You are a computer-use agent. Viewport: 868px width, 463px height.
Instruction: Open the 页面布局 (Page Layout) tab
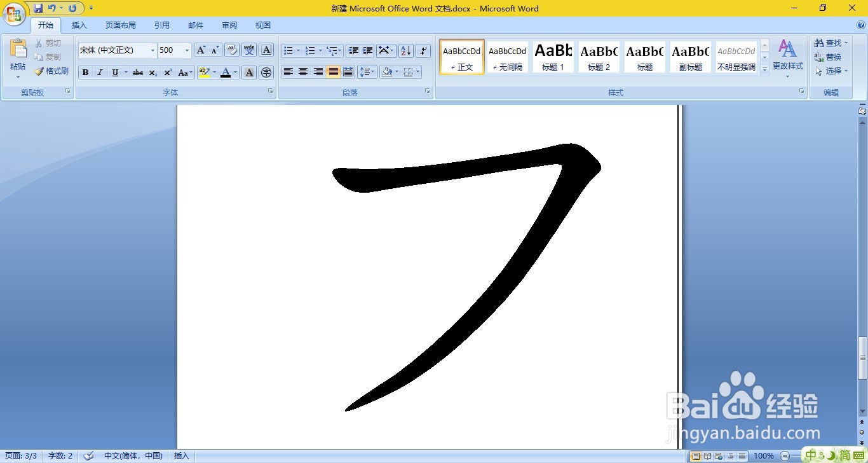pyautogui.click(x=121, y=25)
